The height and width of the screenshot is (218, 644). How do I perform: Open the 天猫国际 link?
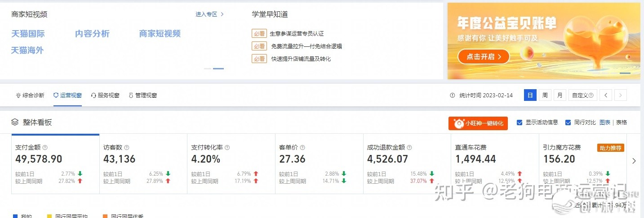point(28,34)
